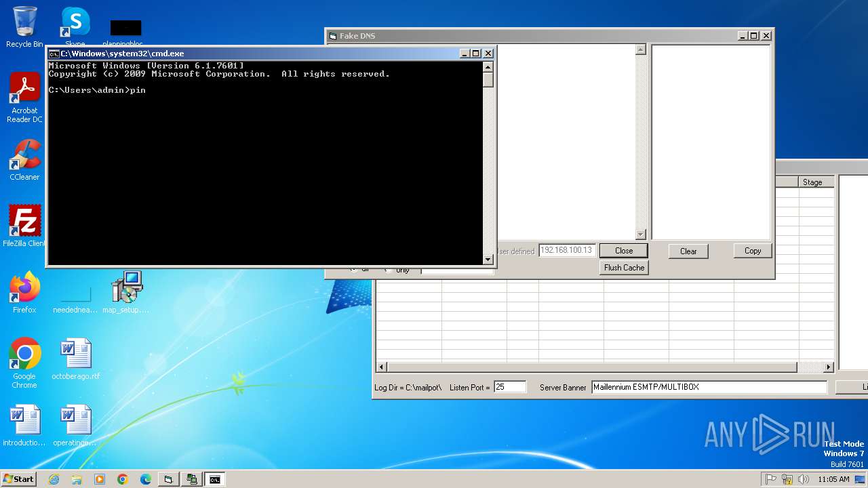The width and height of the screenshot is (868, 488).
Task: Launch Skype from the desktop
Action: tap(75, 27)
